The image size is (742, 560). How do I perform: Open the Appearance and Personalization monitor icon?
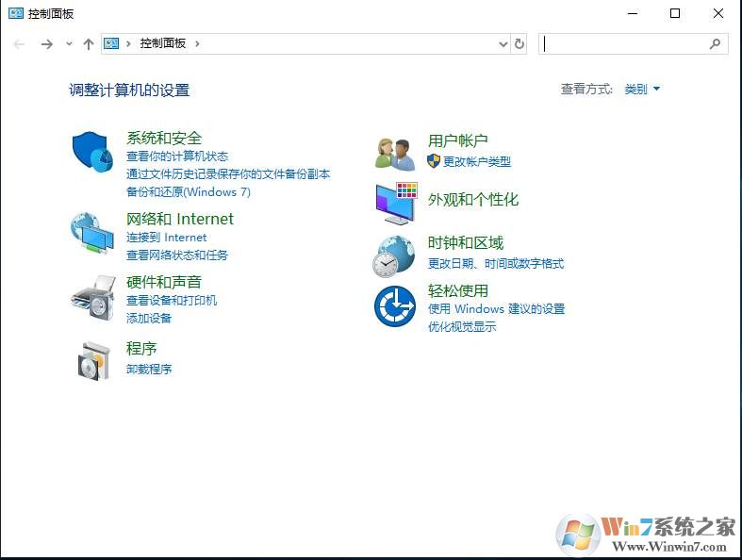click(x=395, y=202)
